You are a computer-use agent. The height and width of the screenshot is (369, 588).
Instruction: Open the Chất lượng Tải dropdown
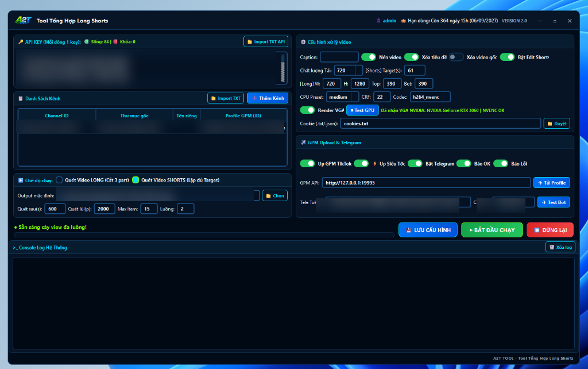[359, 70]
